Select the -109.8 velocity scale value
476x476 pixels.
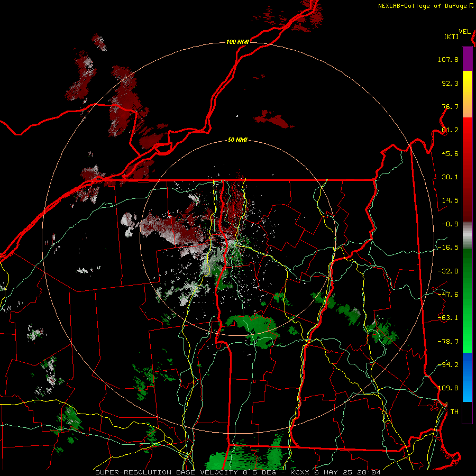(446, 388)
